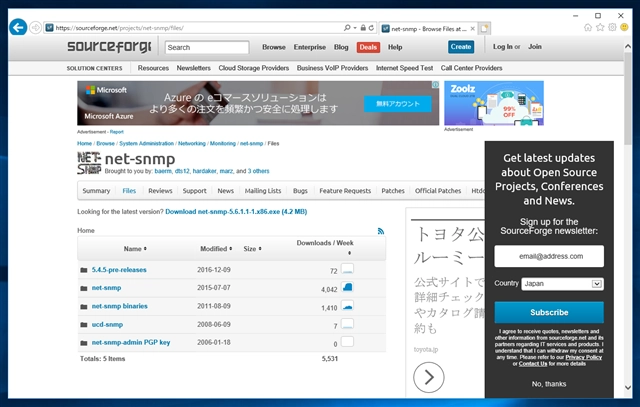Open the Support tab

pos(194,191)
